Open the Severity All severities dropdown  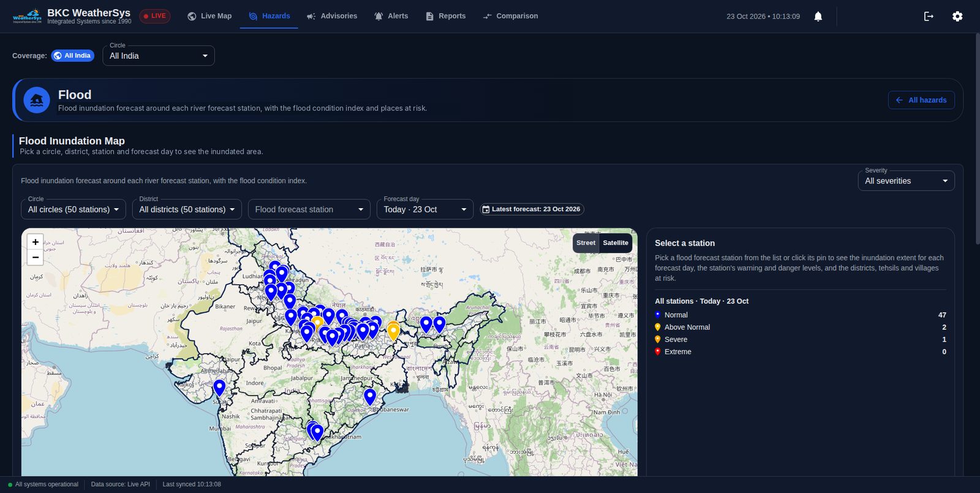click(906, 181)
